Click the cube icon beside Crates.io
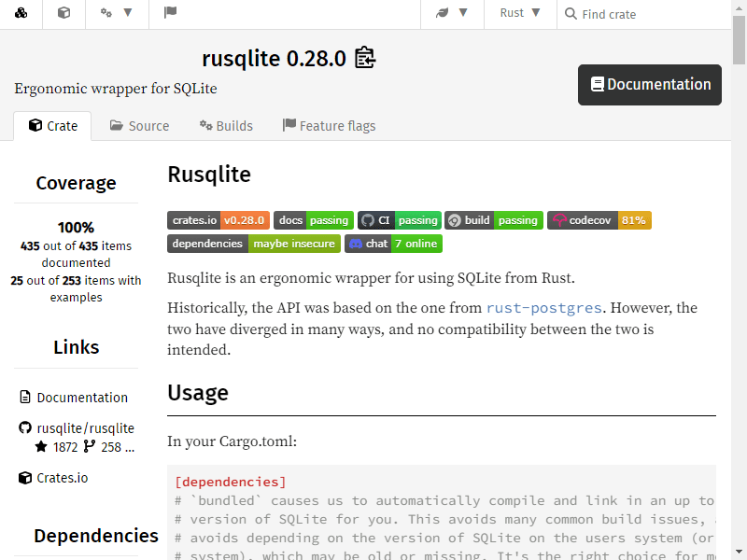 point(25,478)
